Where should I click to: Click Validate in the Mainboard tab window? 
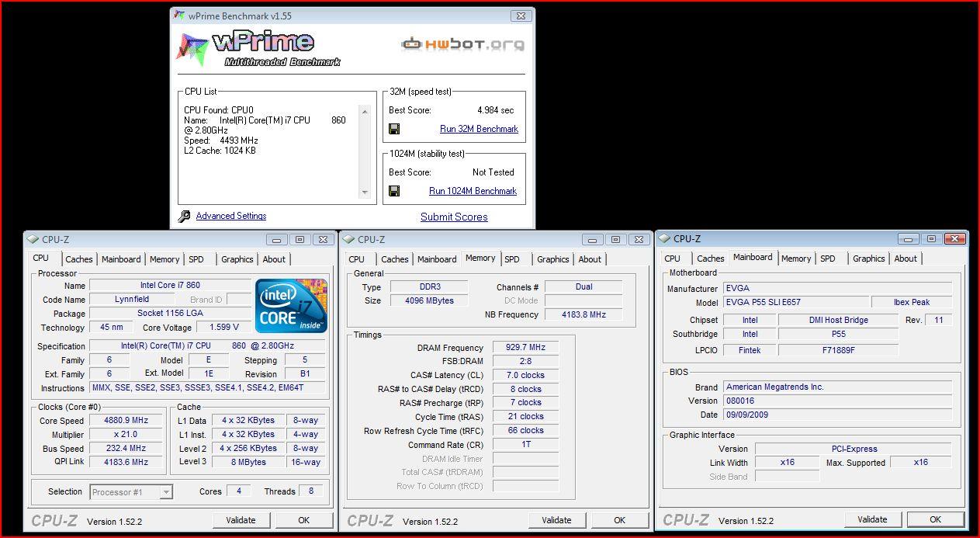pos(873,519)
